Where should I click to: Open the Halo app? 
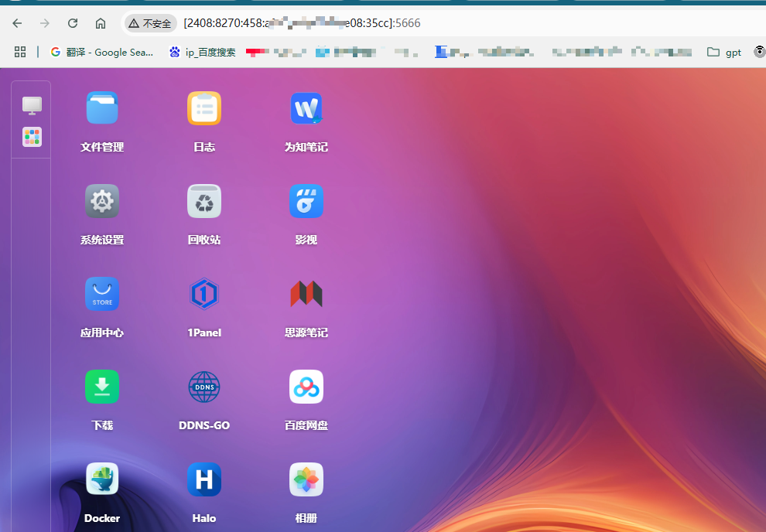tap(204, 479)
